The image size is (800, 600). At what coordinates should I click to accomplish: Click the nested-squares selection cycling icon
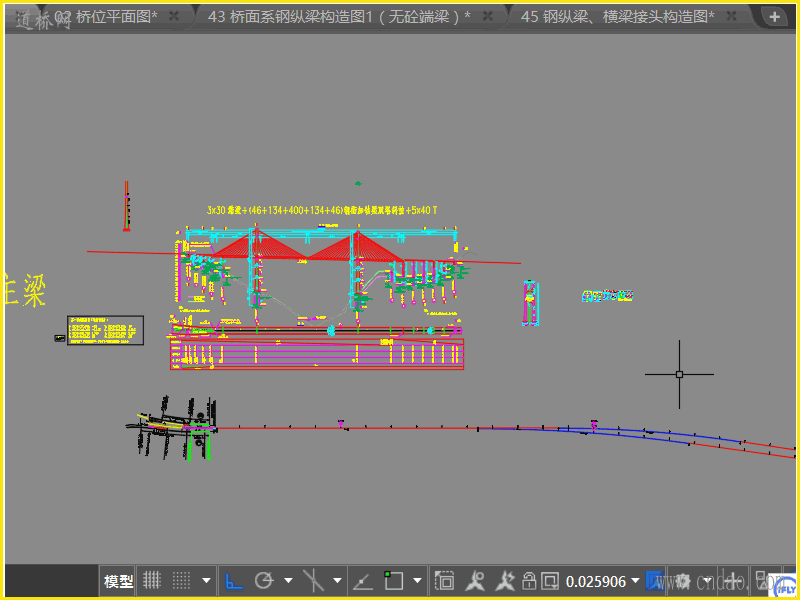(x=444, y=581)
